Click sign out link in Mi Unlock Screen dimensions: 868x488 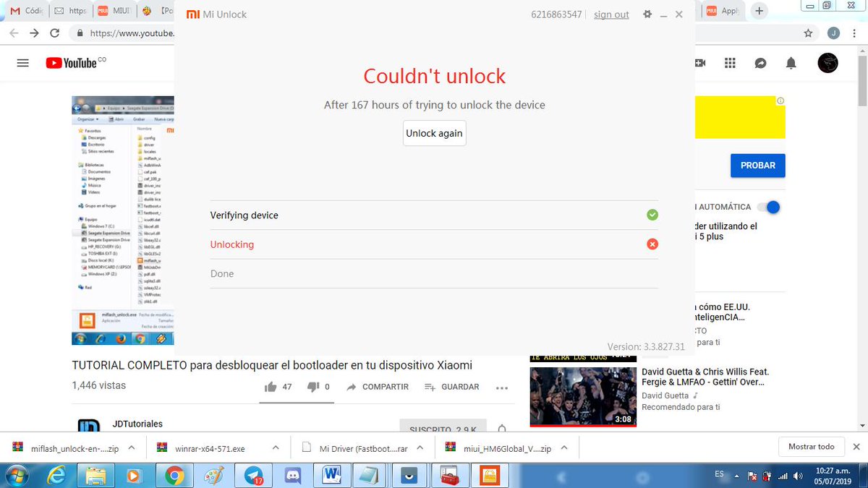611,14
